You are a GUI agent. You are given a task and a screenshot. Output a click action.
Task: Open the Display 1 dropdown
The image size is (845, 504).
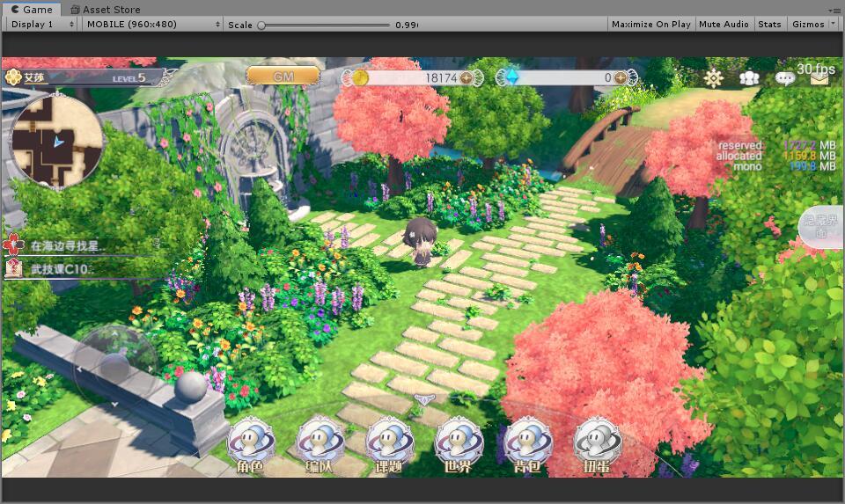tap(42, 25)
